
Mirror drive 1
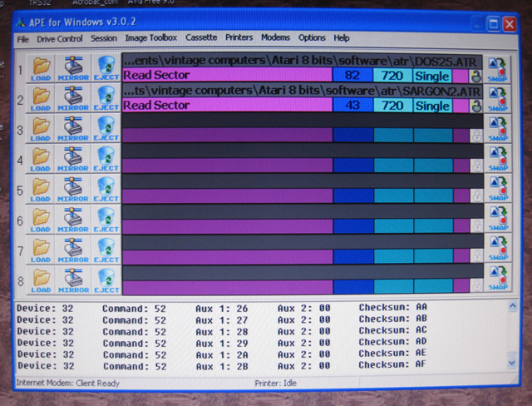click(73, 69)
